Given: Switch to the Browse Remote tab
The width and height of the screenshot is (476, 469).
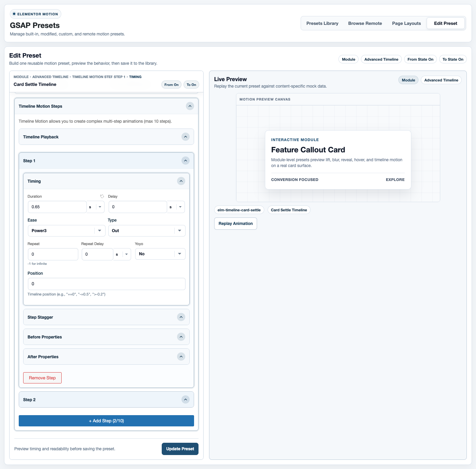Looking at the screenshot, I should tap(365, 23).
